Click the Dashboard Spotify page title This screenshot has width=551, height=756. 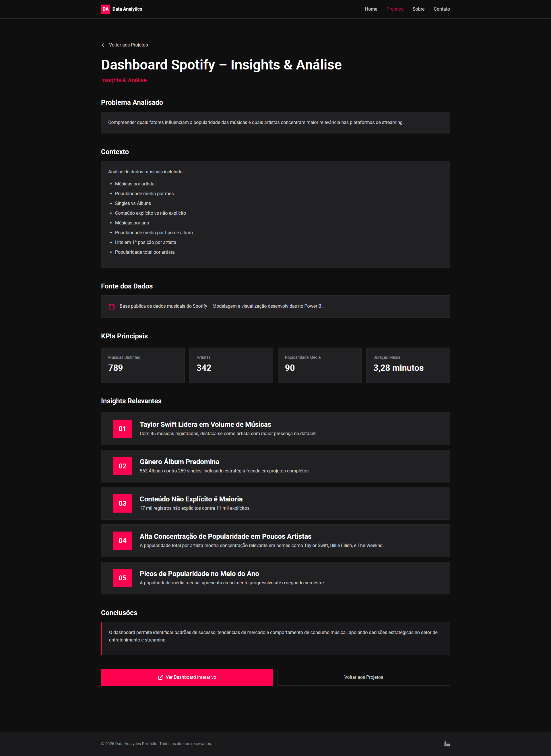coord(222,65)
